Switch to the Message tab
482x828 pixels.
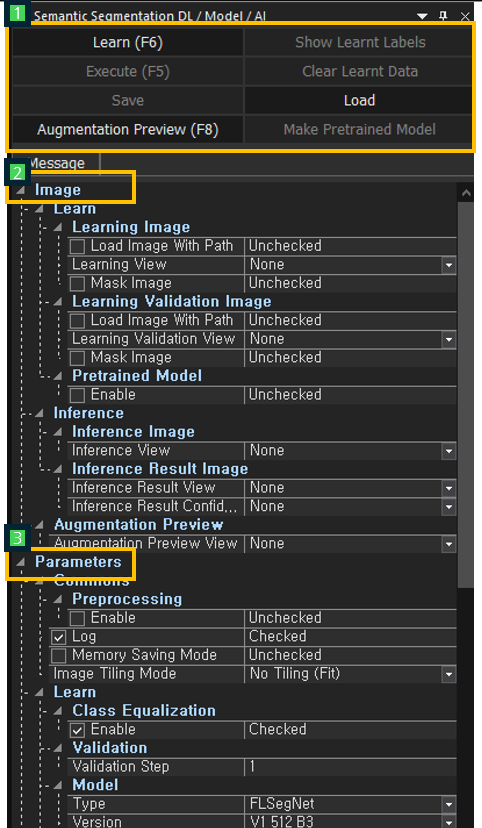pos(55,164)
